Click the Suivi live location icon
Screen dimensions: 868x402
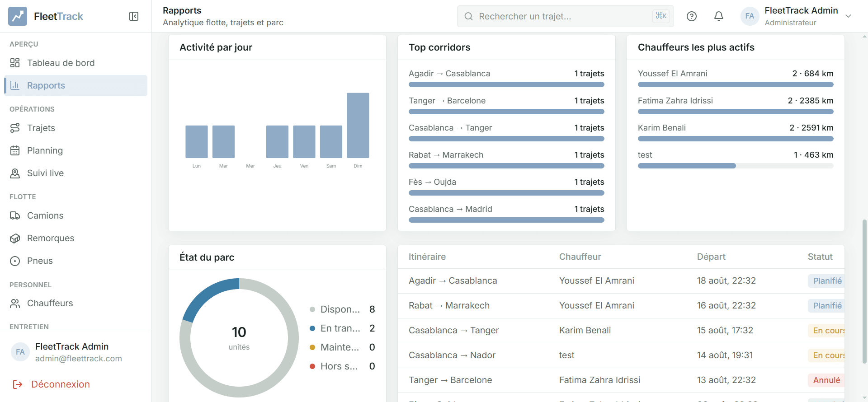[15, 173]
